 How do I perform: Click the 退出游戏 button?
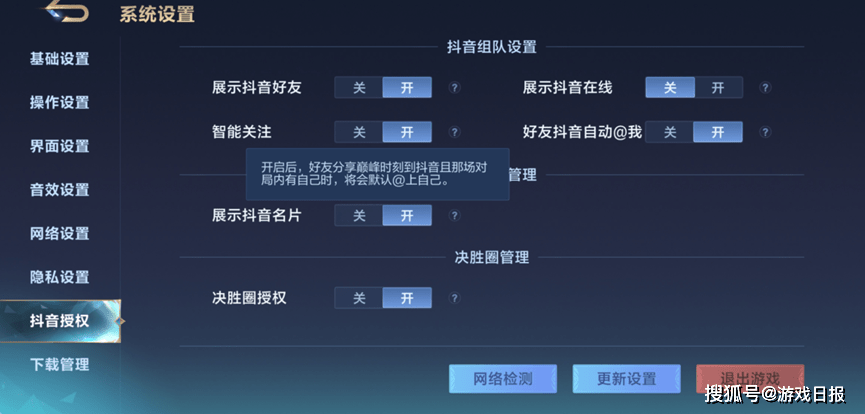click(x=750, y=378)
